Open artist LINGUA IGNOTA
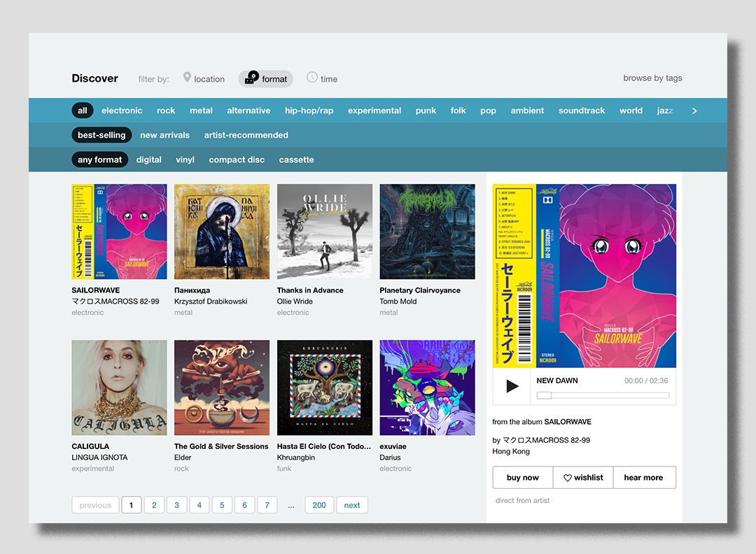 pyautogui.click(x=100, y=457)
